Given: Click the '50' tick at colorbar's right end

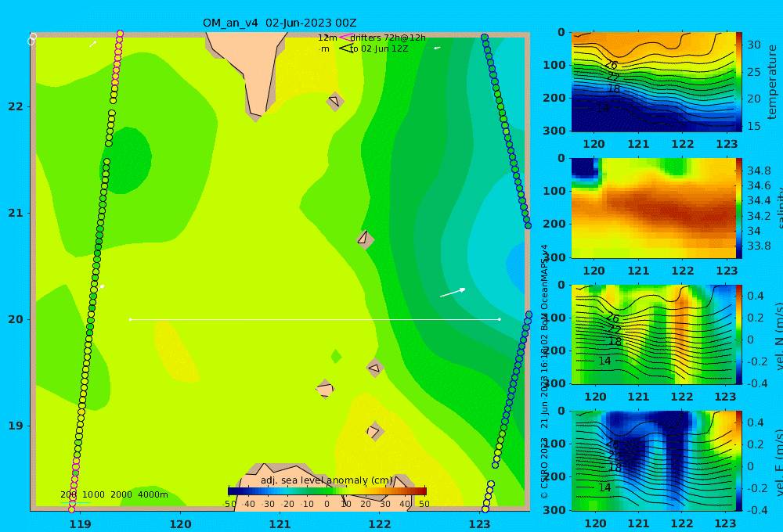Looking at the screenshot, I should (x=424, y=504).
